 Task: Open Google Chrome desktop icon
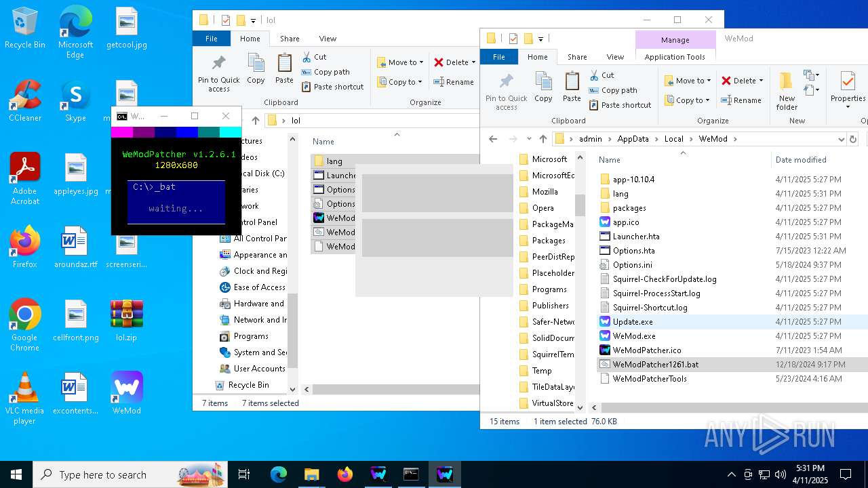(x=24, y=325)
